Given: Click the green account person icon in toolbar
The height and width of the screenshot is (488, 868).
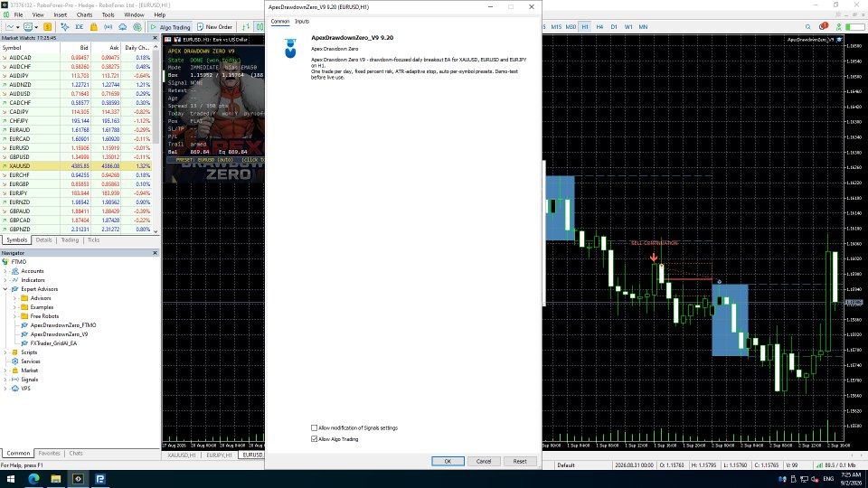Looking at the screenshot, I should coord(839,26).
